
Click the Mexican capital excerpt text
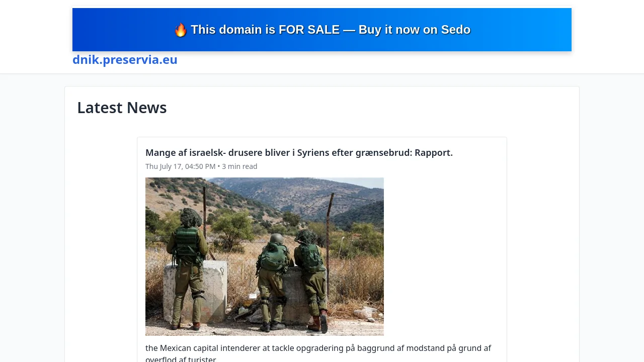coord(318,353)
